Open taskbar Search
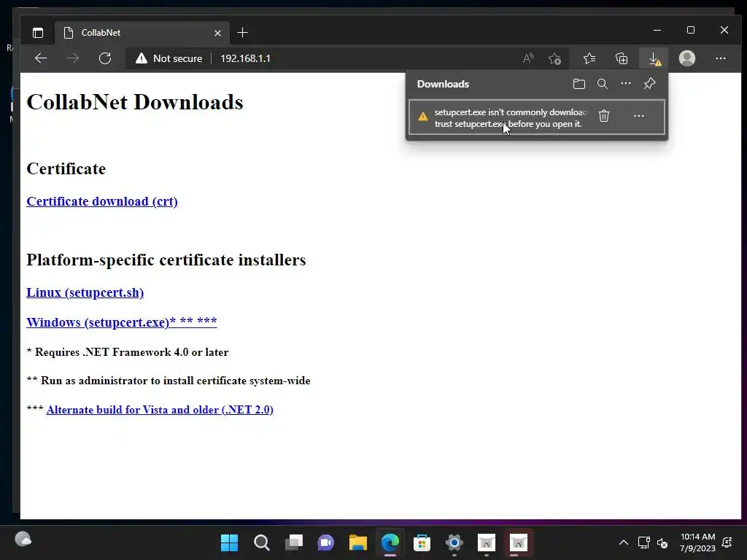The image size is (747, 560). tap(262, 542)
